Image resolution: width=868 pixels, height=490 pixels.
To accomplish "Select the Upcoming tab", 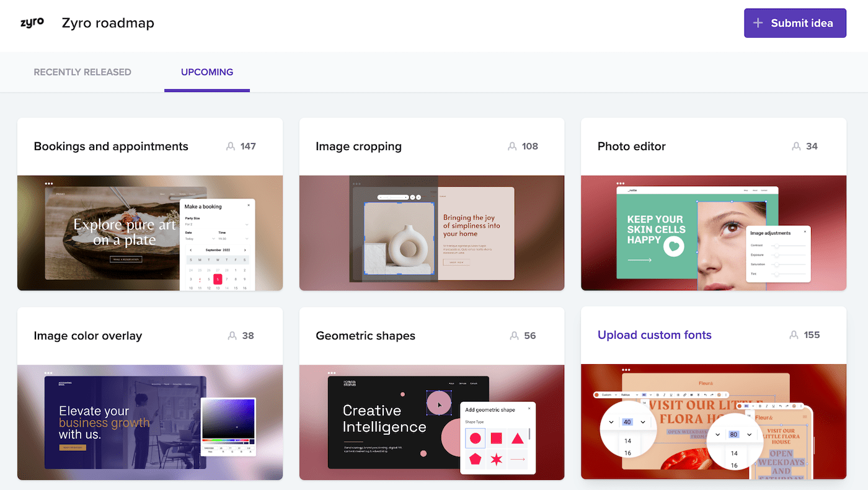I will tap(207, 72).
